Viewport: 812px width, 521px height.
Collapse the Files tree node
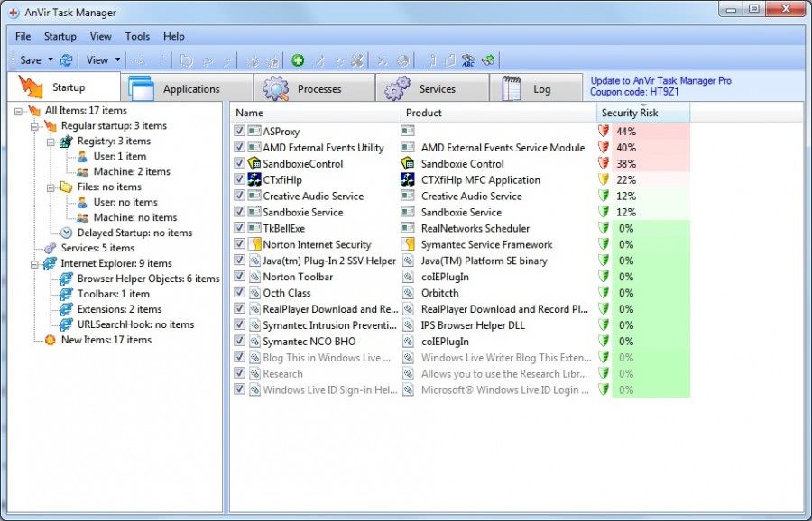pos(51,187)
